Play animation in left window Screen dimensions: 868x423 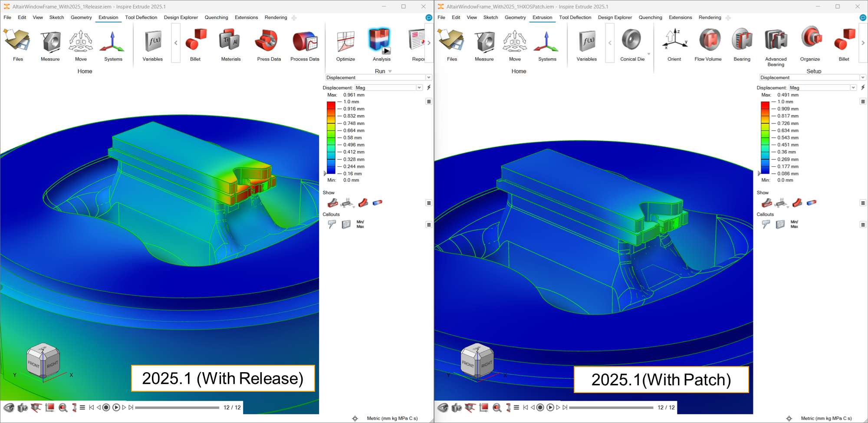116,407
